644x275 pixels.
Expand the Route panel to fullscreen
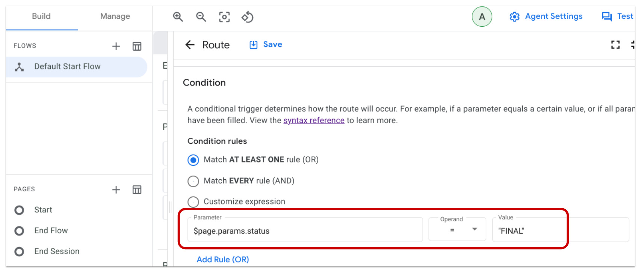pyautogui.click(x=615, y=44)
